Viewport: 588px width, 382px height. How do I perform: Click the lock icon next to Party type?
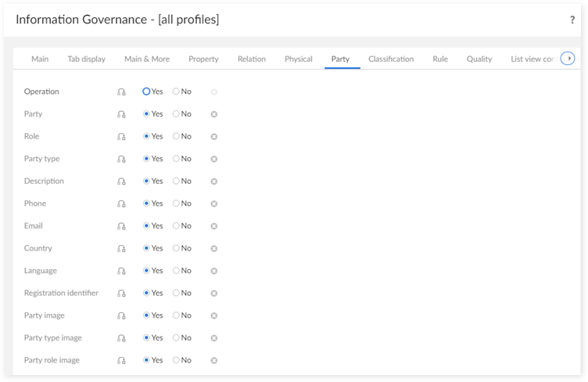pyautogui.click(x=121, y=159)
